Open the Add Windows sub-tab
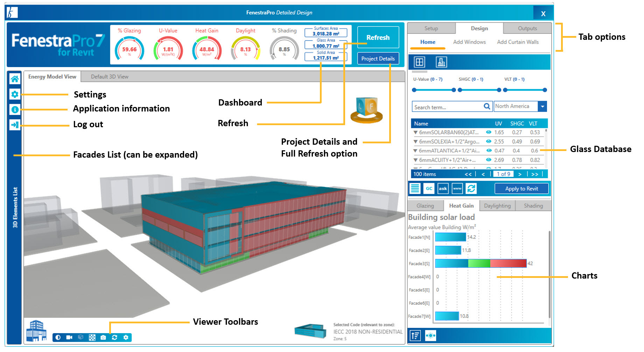 coord(469,42)
